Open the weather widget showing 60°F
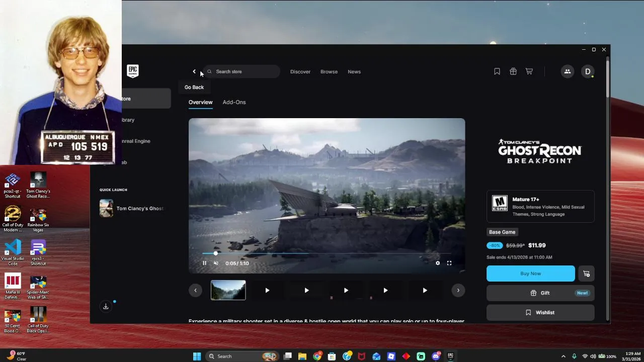 click(17, 356)
